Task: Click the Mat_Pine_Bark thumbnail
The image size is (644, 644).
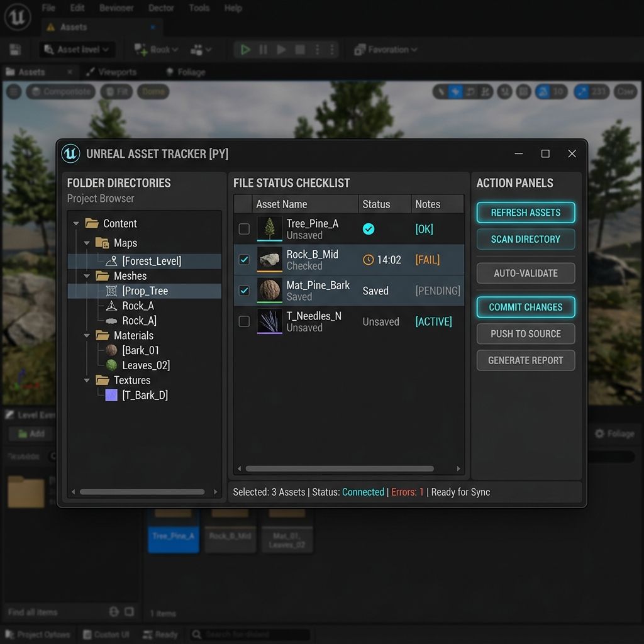Action: point(269,291)
